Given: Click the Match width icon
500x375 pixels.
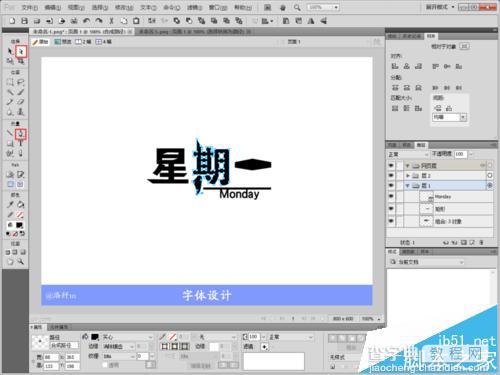Looking at the screenshot, I should [x=395, y=108].
